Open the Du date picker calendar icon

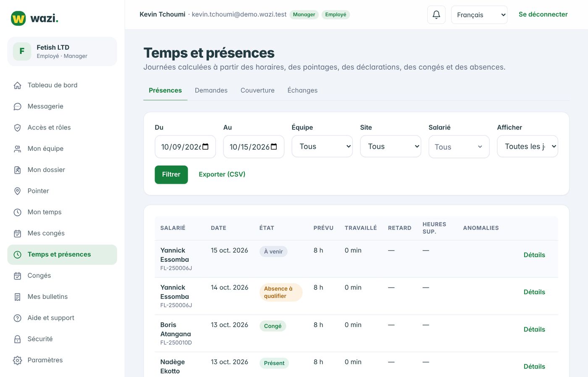click(205, 147)
